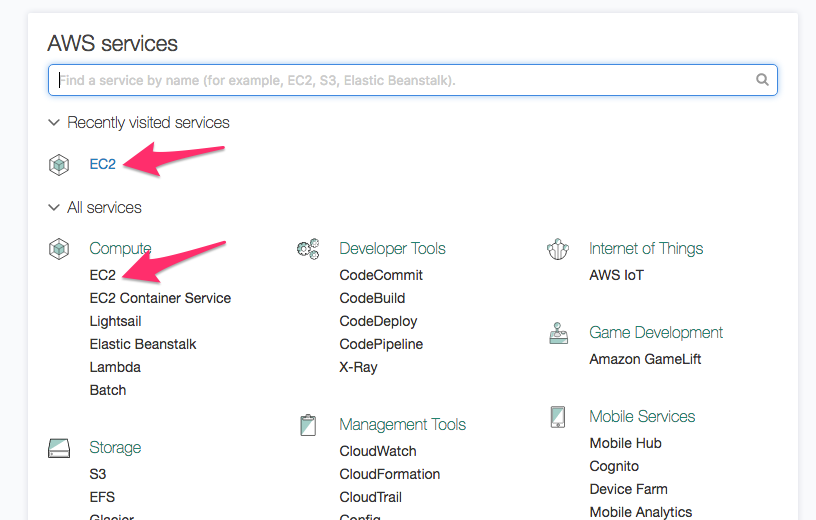Click the Developer Tools gears icon
The height and width of the screenshot is (520, 816).
pos(308,249)
